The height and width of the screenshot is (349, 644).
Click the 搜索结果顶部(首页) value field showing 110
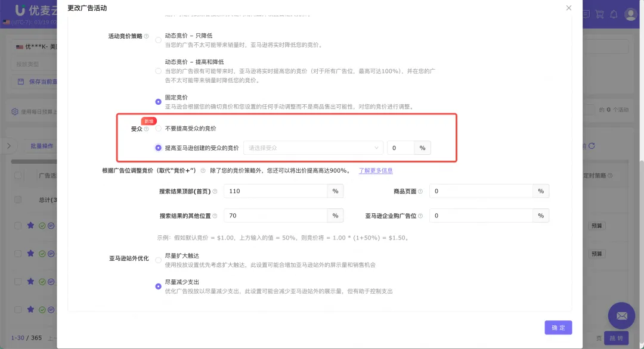pos(274,191)
